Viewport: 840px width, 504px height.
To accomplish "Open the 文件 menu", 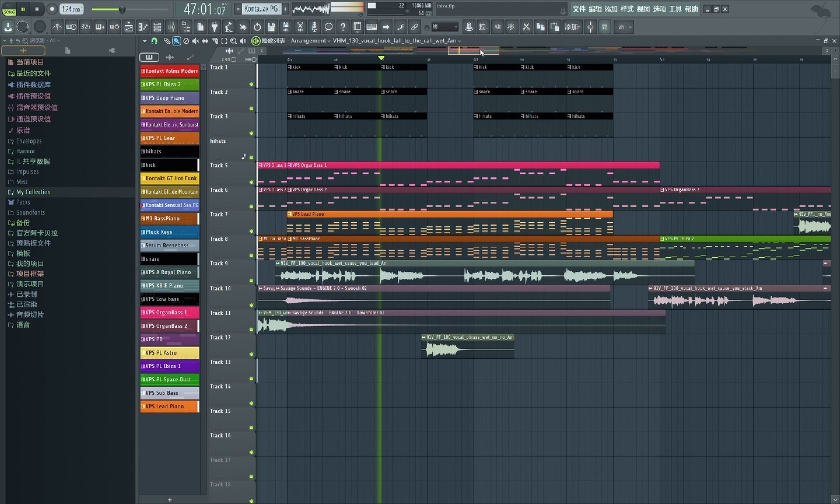I will pos(579,9).
